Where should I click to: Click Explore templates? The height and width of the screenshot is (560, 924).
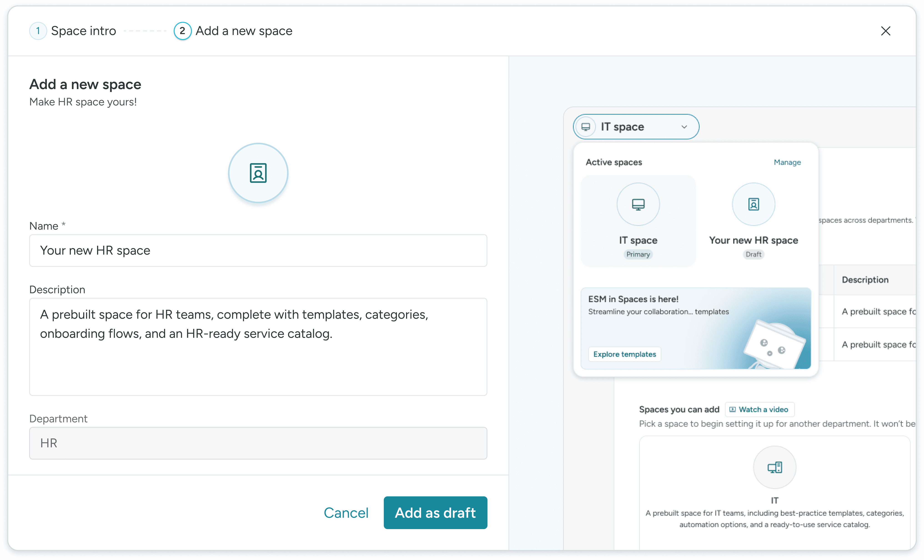click(624, 354)
